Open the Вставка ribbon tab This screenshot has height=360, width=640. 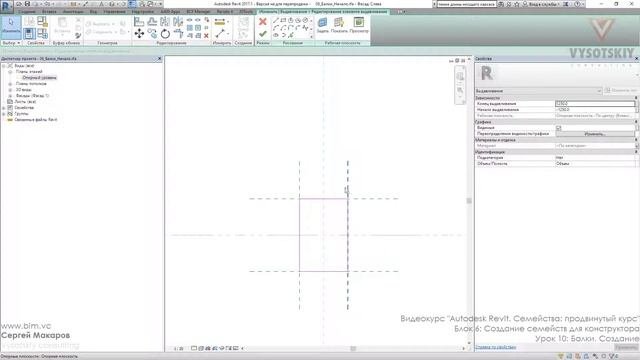click(49, 12)
